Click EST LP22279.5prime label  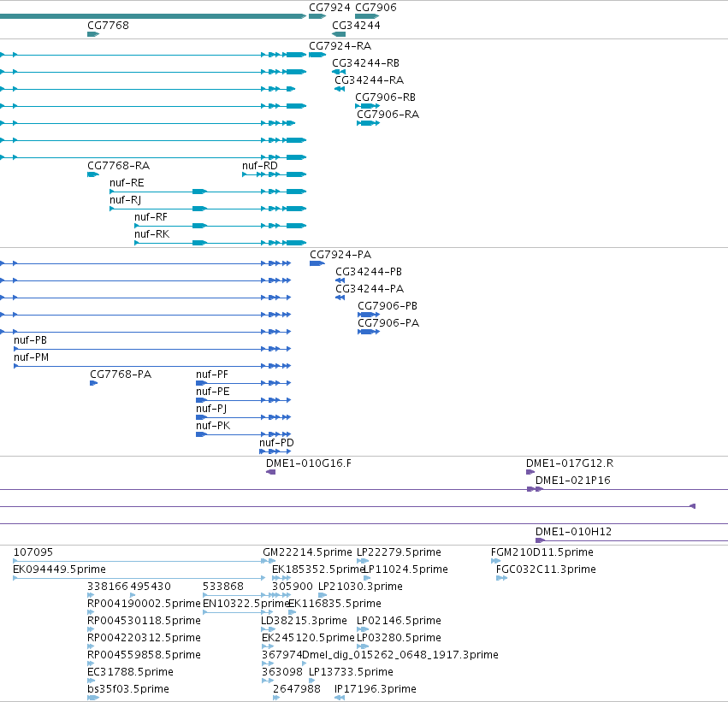(399, 552)
